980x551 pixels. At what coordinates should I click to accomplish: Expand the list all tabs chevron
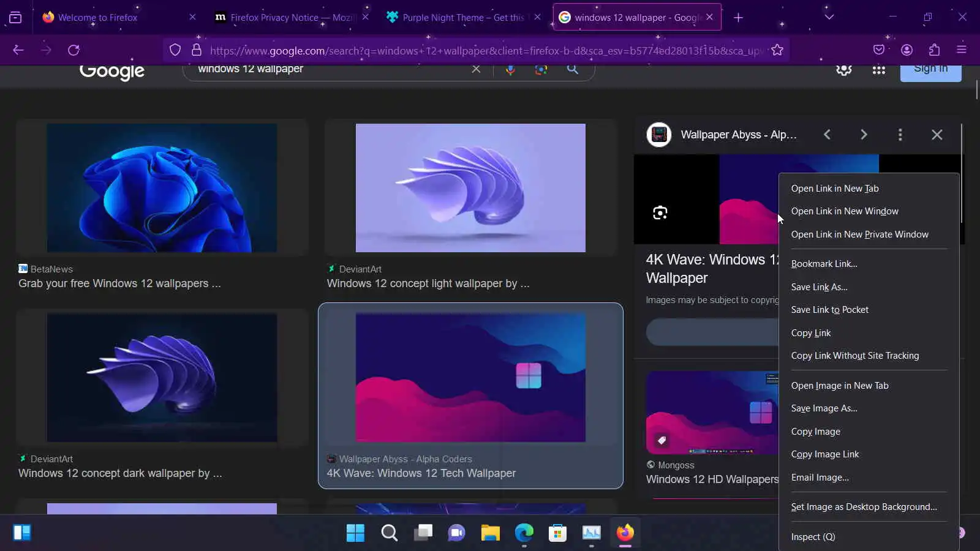829,17
